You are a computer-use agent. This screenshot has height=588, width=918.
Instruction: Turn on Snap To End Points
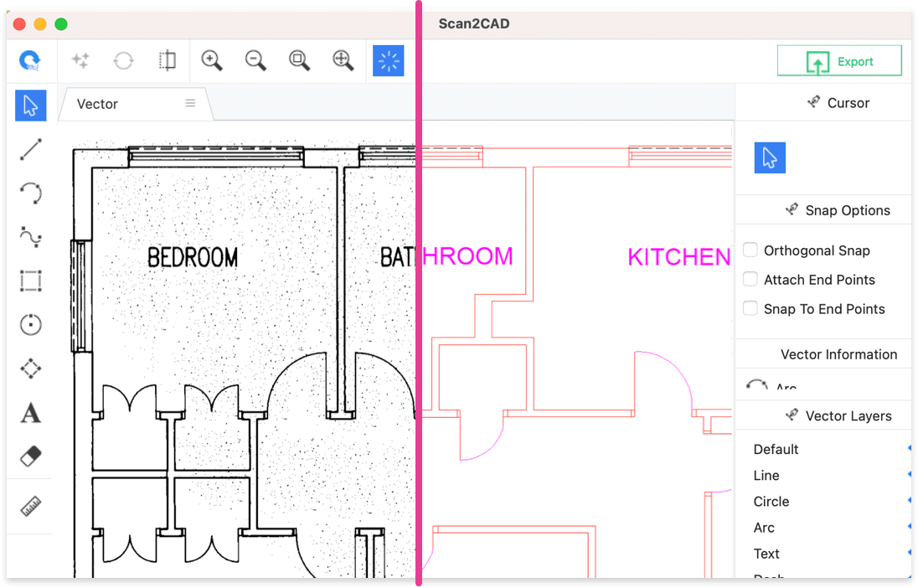[x=750, y=307]
